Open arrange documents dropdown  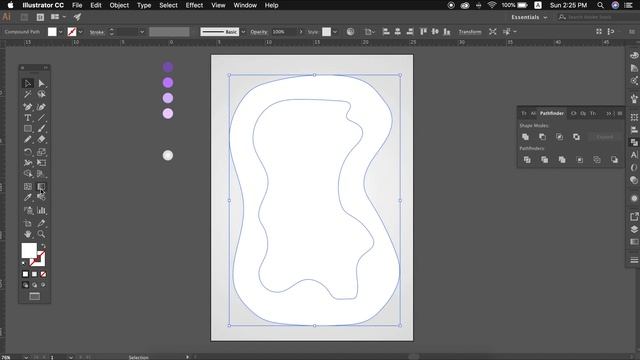(x=58, y=17)
